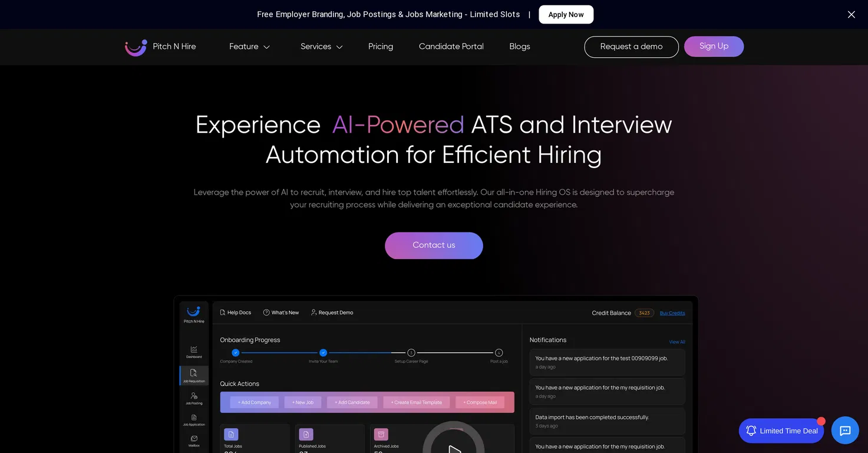
Task: Click View All notifications link
Action: (x=677, y=342)
